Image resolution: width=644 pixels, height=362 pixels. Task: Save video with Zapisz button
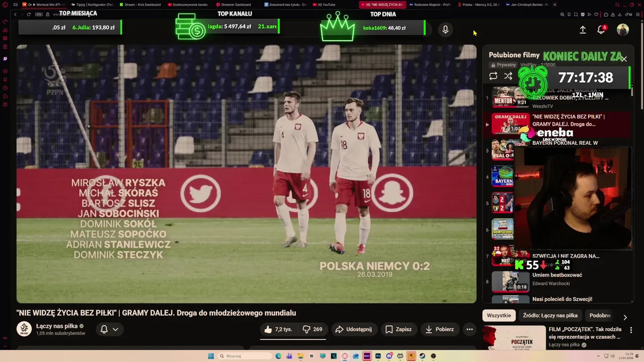pyautogui.click(x=398, y=329)
